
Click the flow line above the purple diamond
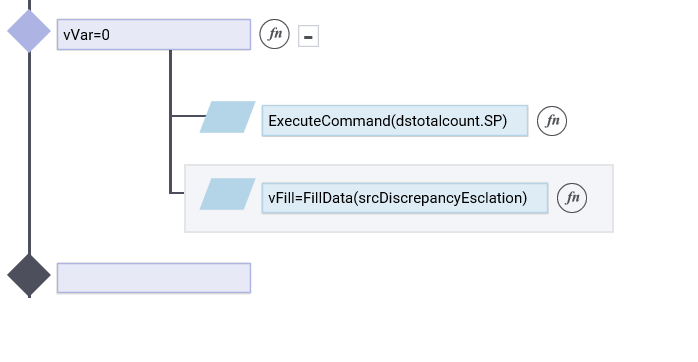pyautogui.click(x=29, y=5)
